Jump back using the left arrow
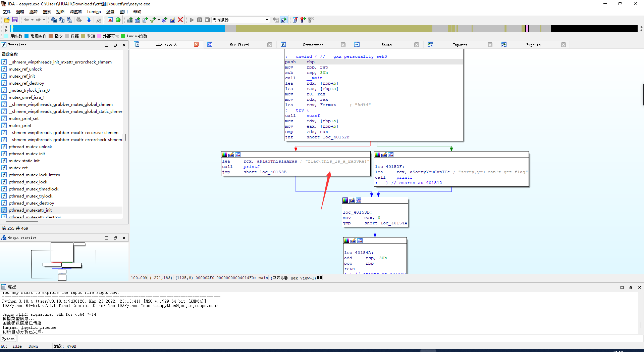 (26, 20)
